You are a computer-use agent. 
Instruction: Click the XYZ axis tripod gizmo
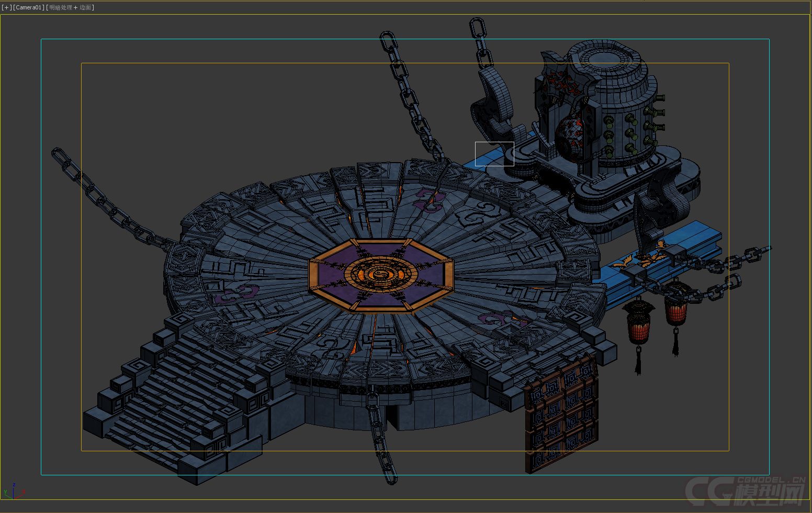coord(13,492)
